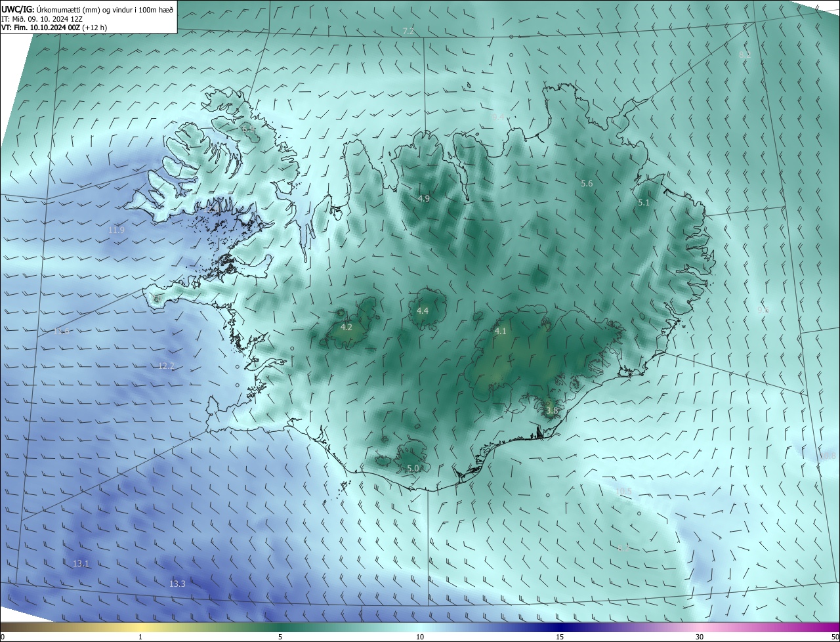Click the 5.0 value label
This screenshot has height=642, width=840.
coord(412,468)
